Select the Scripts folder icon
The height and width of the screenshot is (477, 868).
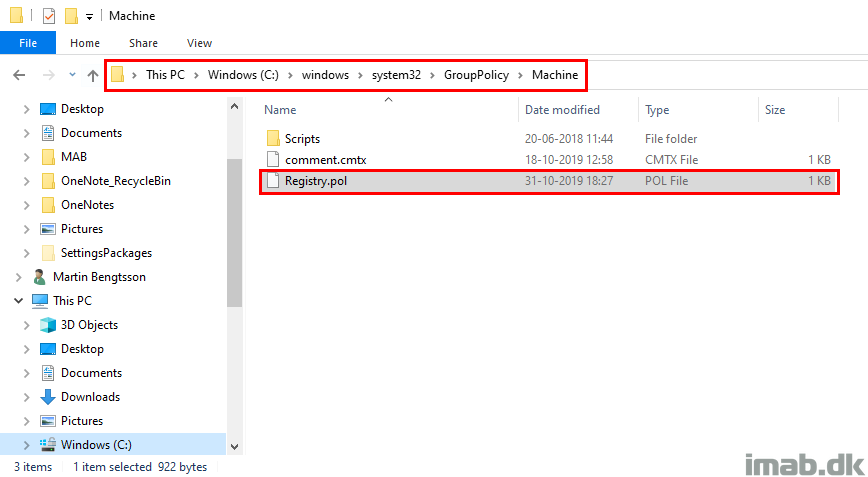tap(273, 138)
